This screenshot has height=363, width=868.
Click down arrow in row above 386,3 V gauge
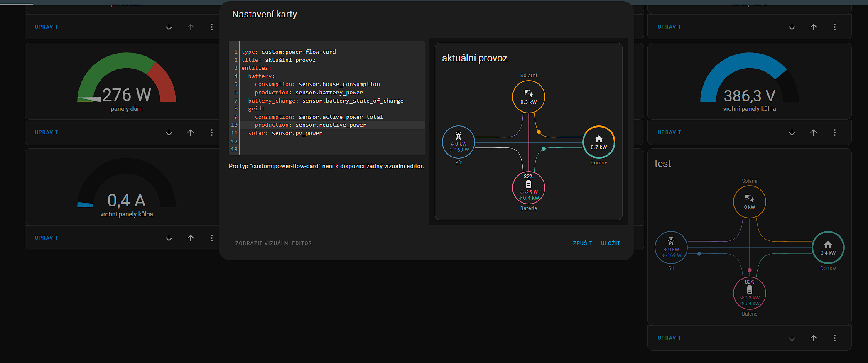(x=792, y=27)
